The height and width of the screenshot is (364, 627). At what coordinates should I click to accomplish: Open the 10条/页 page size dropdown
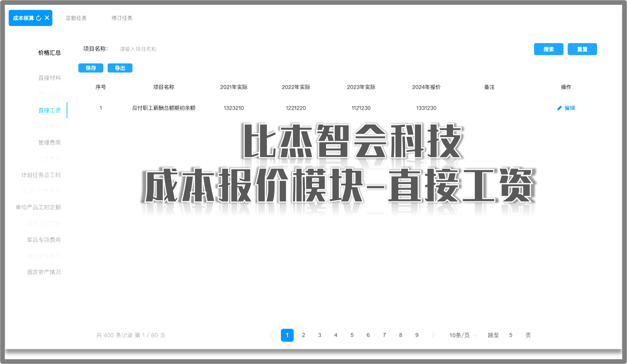(x=463, y=335)
